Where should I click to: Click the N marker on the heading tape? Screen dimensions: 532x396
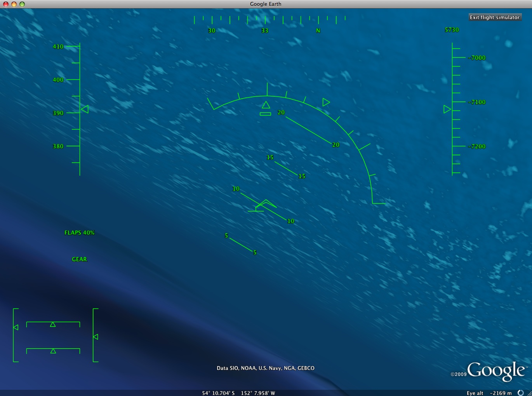coord(318,31)
